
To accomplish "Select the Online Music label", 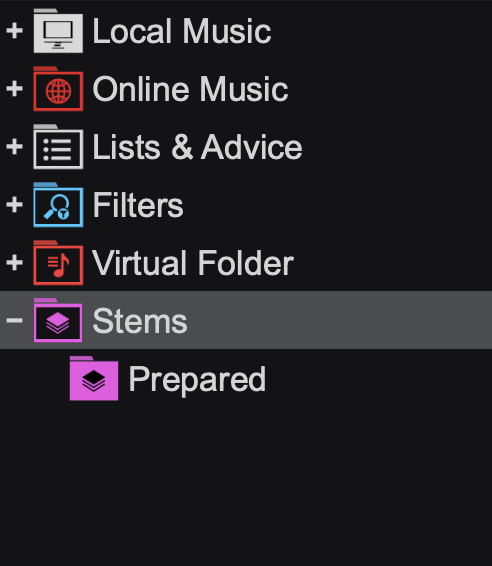I will [x=190, y=89].
